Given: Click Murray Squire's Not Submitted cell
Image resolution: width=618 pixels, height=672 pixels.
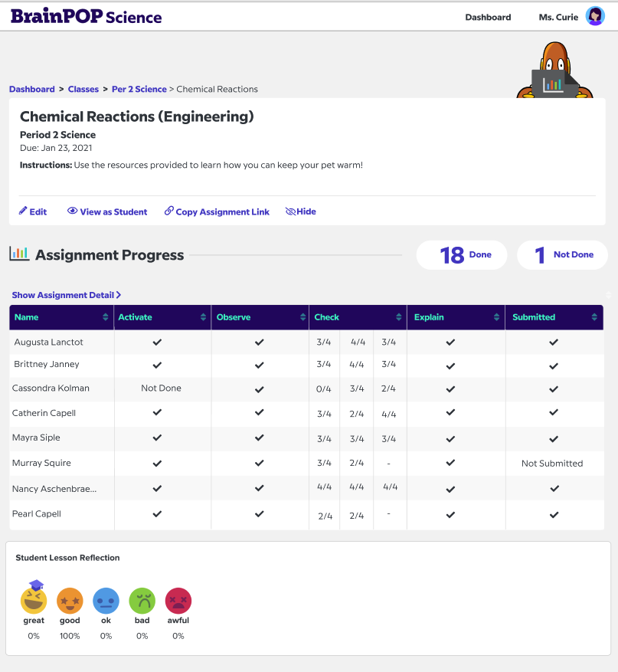Looking at the screenshot, I should coord(552,464).
